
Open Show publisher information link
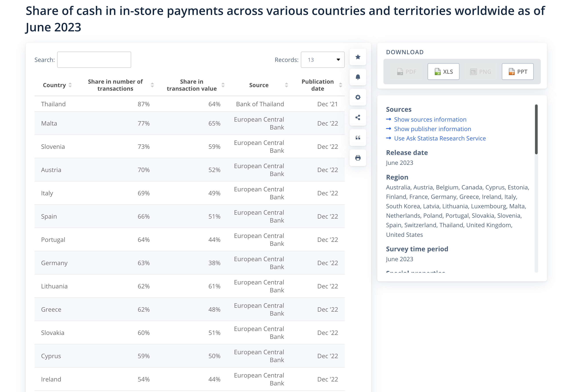pos(432,129)
